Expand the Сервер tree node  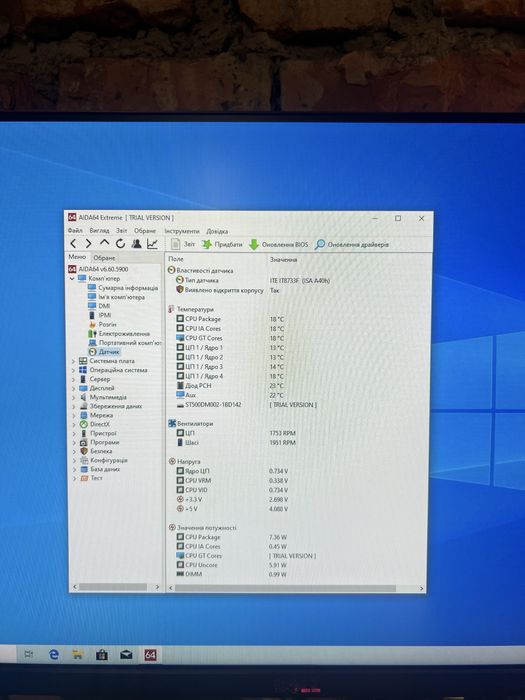pyautogui.click(x=74, y=379)
